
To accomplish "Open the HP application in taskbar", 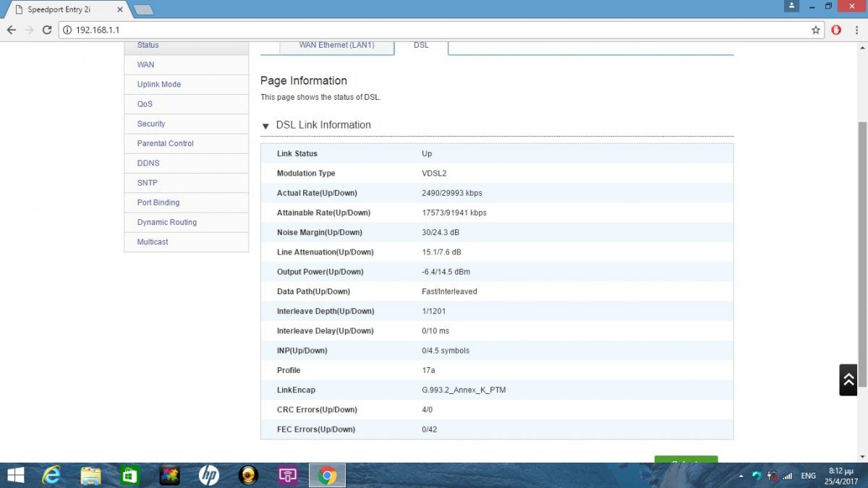I will (208, 475).
